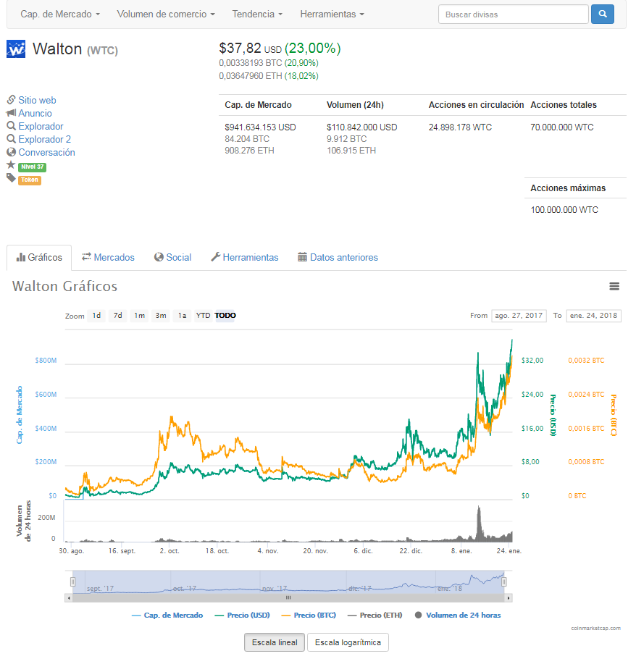This screenshot has height=672, width=636.
Task: Set chart zoom to 1a
Action: [x=182, y=316]
